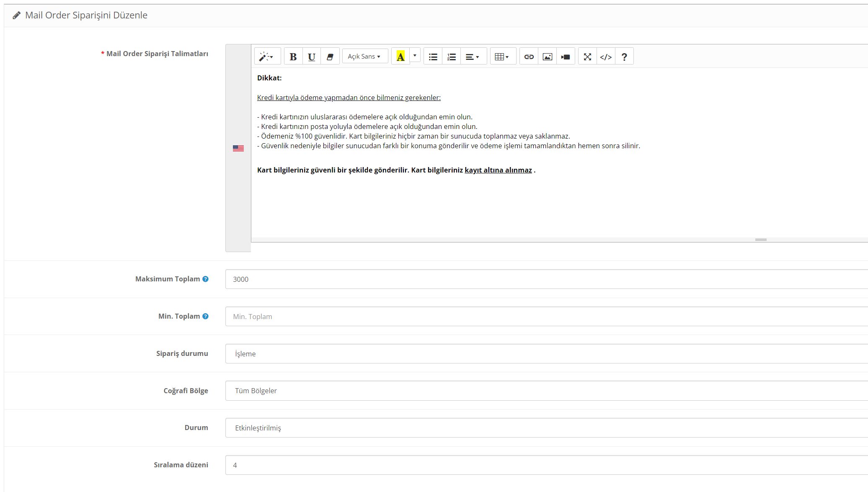Open the insert table dropdown
Image resolution: width=868 pixels, height=492 pixels.
(x=502, y=57)
